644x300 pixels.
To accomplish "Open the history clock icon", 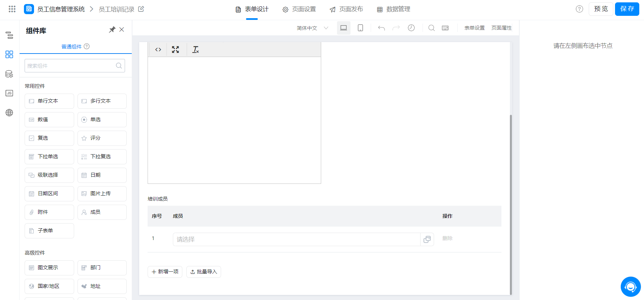I will point(411,28).
